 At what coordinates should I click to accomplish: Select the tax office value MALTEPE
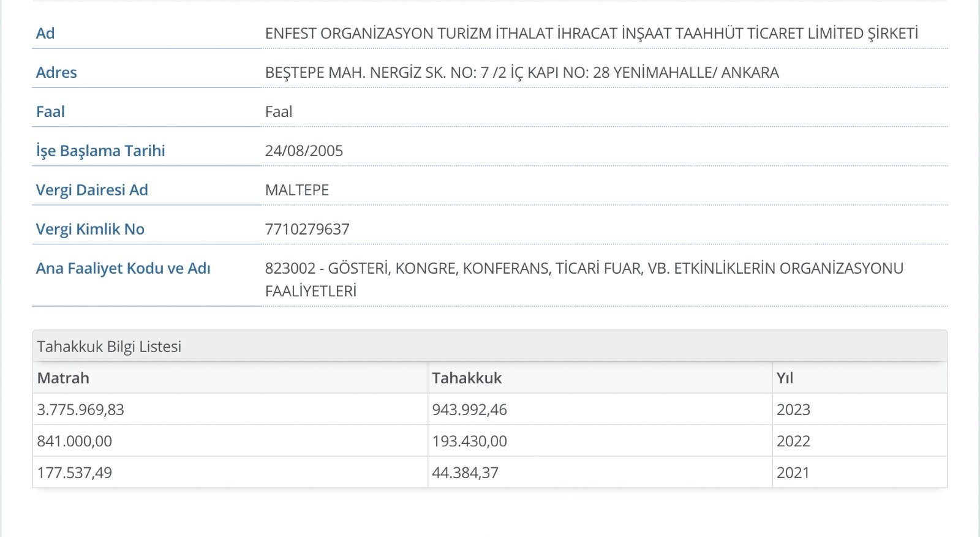(x=297, y=190)
